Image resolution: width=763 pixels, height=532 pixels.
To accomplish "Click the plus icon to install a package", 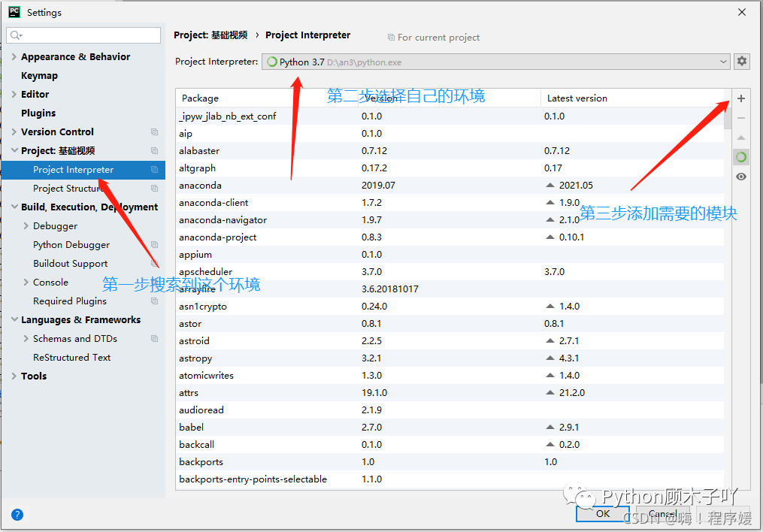I will pyautogui.click(x=741, y=98).
